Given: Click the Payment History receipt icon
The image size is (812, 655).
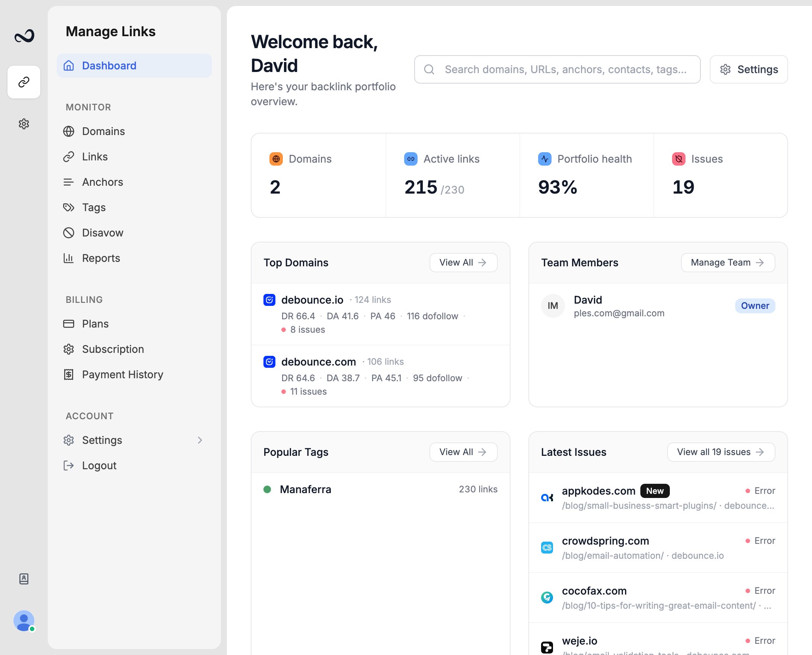Looking at the screenshot, I should pyautogui.click(x=69, y=374).
